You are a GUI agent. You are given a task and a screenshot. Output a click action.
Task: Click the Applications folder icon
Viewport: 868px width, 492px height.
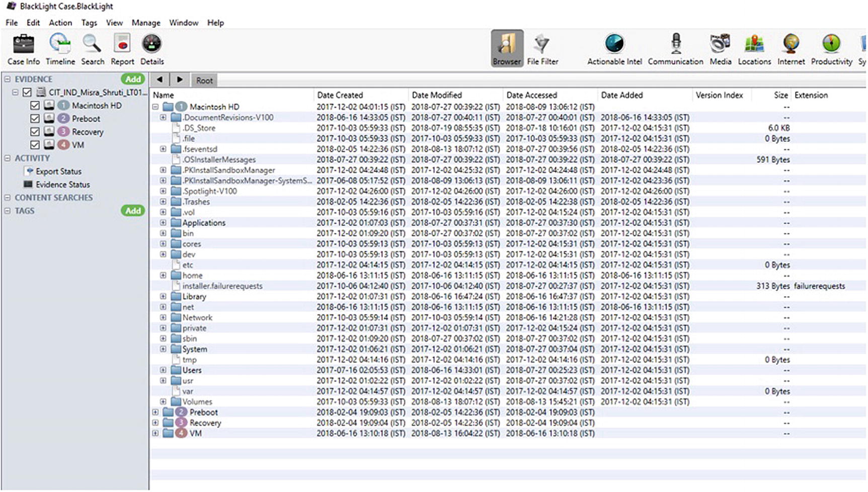(x=176, y=222)
